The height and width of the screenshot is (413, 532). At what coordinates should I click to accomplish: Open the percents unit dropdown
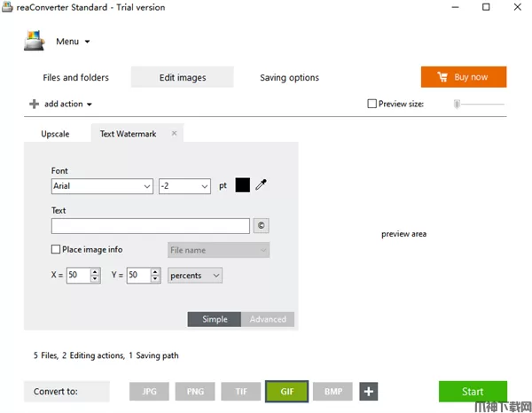coord(194,276)
